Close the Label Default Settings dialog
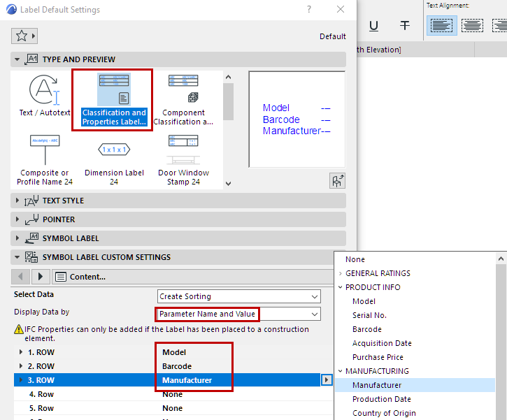The image size is (507, 420). pyautogui.click(x=340, y=9)
